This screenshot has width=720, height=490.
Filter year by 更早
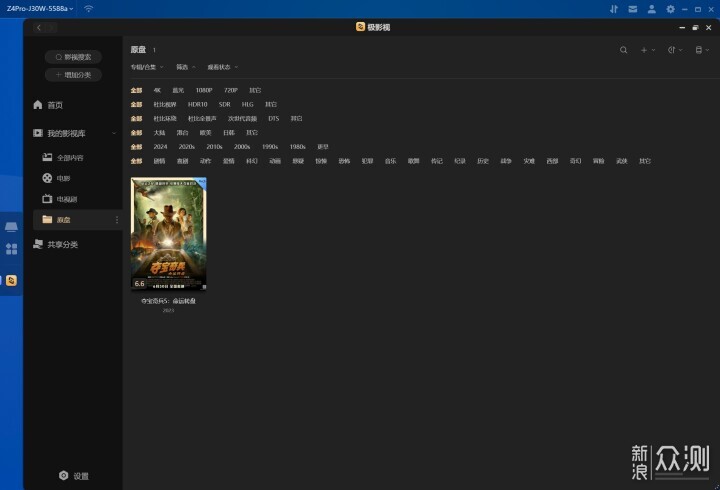tap(323, 147)
